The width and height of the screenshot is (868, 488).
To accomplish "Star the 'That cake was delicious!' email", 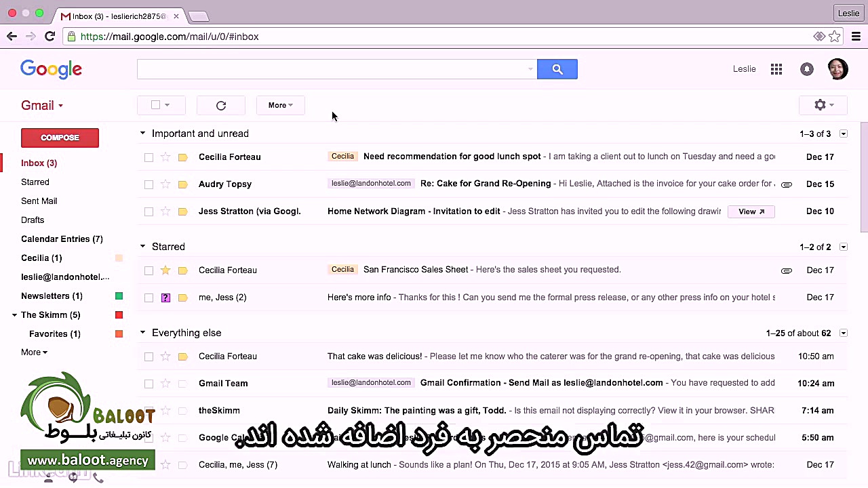I will 165,356.
